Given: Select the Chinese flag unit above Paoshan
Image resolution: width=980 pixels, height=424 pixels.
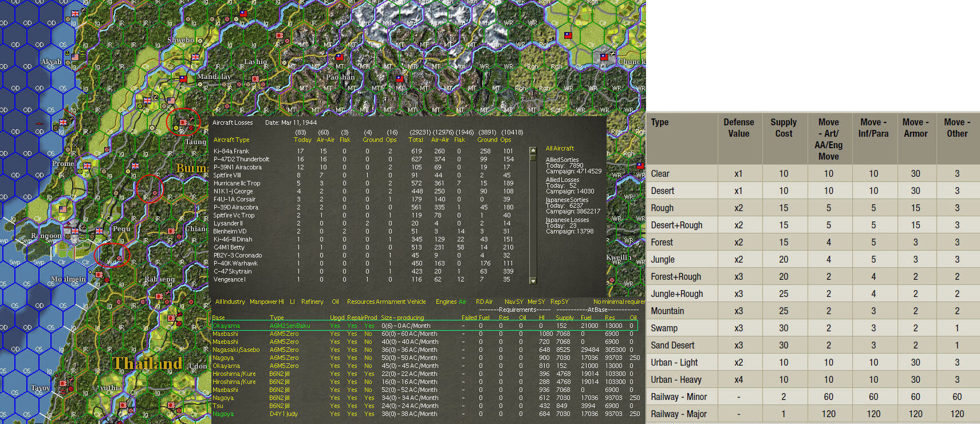Looking at the screenshot, I should click(340, 57).
